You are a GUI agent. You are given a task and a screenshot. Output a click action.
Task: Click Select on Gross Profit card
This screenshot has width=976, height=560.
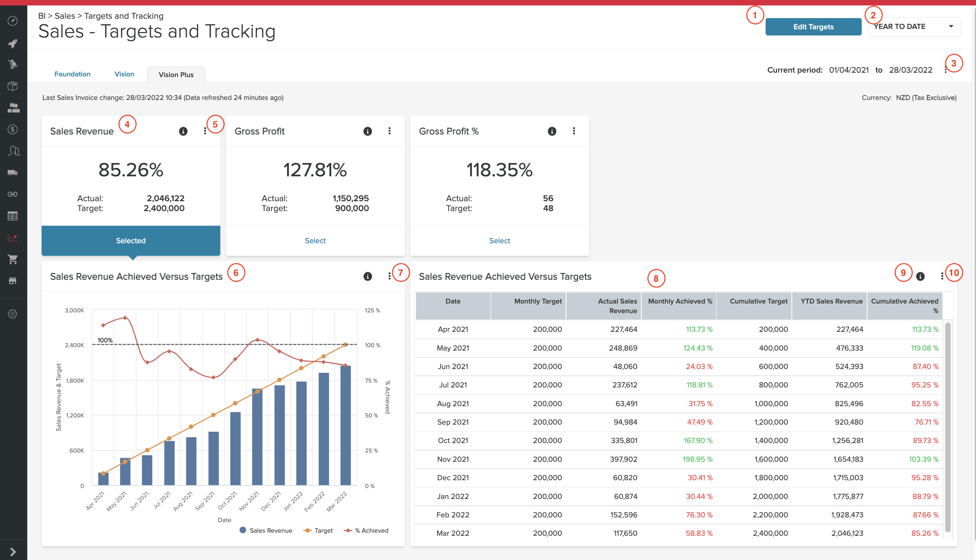tap(315, 241)
